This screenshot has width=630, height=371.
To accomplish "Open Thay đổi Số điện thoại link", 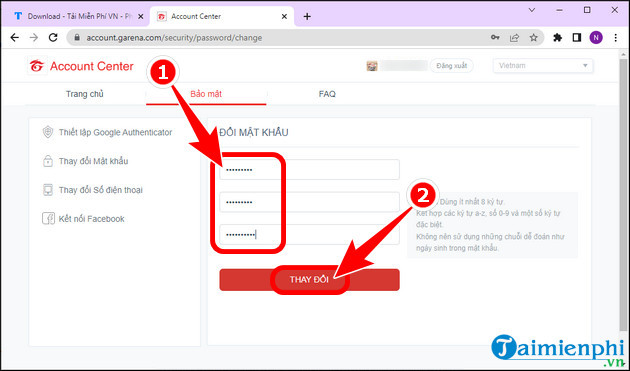I will tap(100, 190).
